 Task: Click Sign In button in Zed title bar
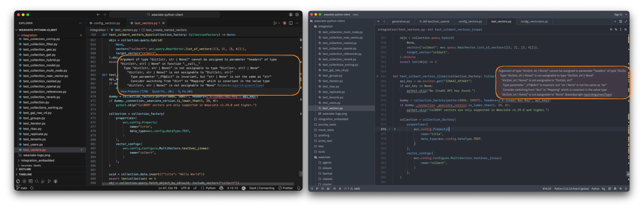(x=618, y=15)
